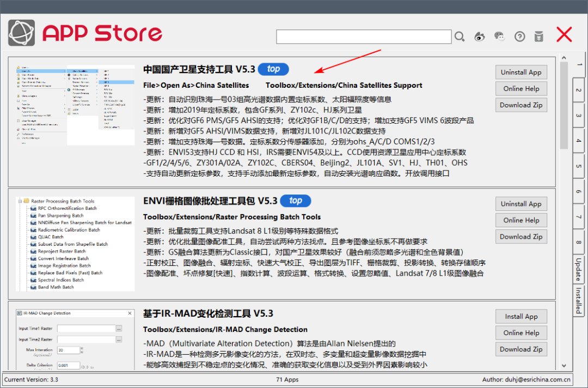This screenshot has width=588, height=388.
Task: Click the search magnifier icon
Action: coord(460,37)
